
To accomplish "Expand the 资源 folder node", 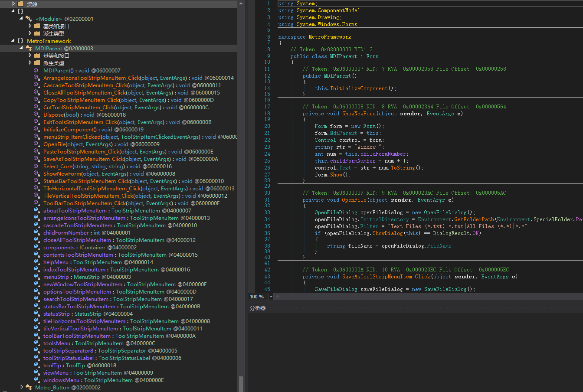I will 13,4.
